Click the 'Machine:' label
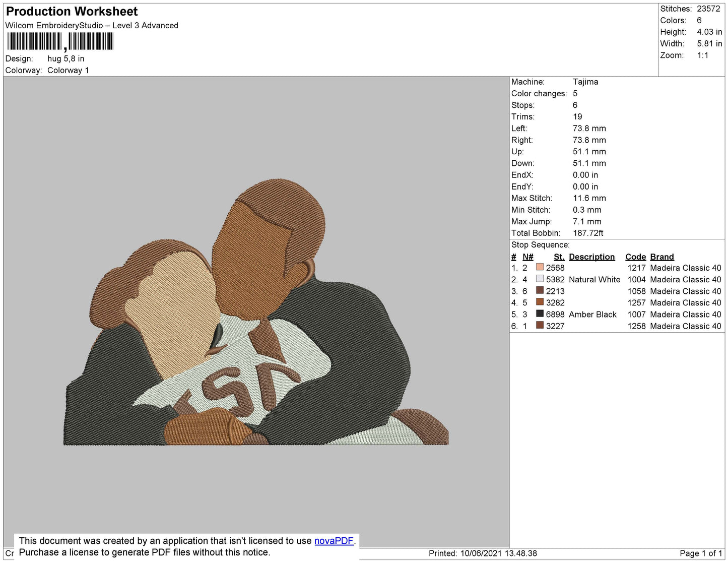Viewport: 728px width, 563px height. click(x=528, y=82)
